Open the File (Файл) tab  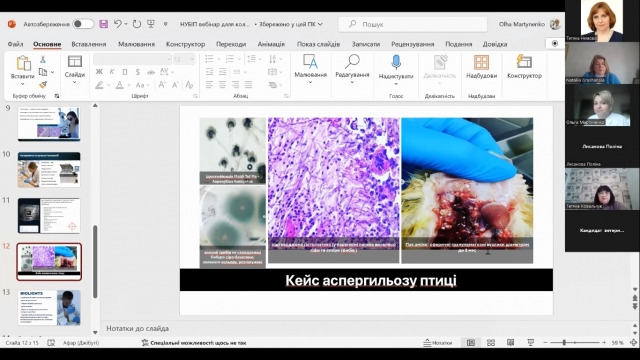click(15, 44)
